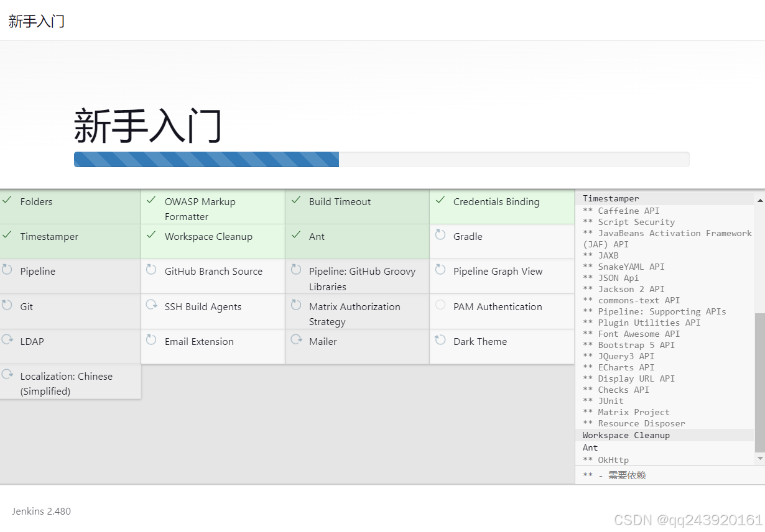765x532 pixels.
Task: Click the pending icon next to Gradle
Action: (440, 236)
